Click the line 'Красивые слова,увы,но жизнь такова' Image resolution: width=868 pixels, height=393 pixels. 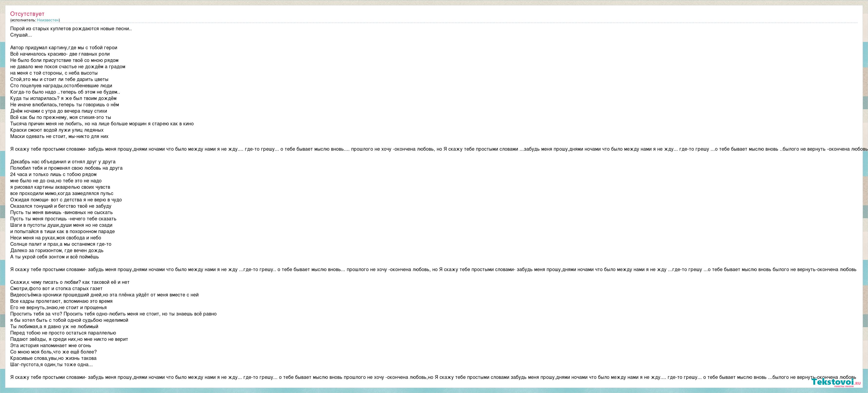(53, 358)
